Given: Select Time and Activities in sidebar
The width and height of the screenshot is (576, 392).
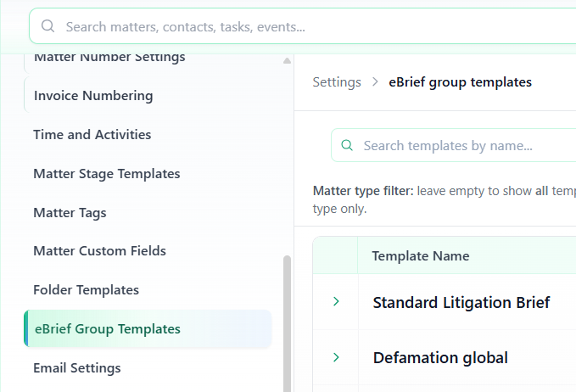Looking at the screenshot, I should click(92, 135).
